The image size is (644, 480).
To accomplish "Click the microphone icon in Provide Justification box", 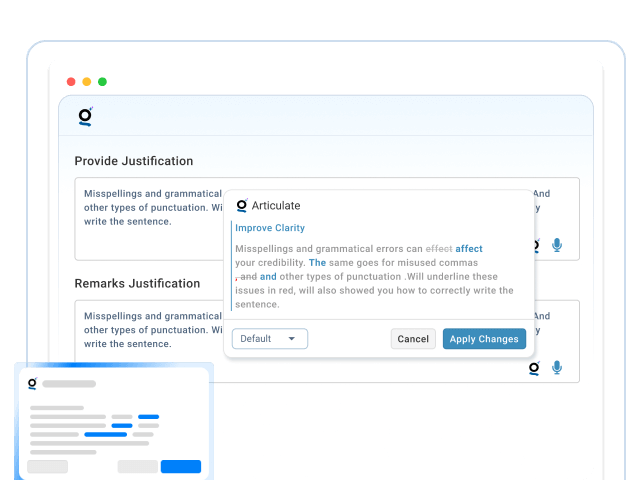I will click(557, 245).
